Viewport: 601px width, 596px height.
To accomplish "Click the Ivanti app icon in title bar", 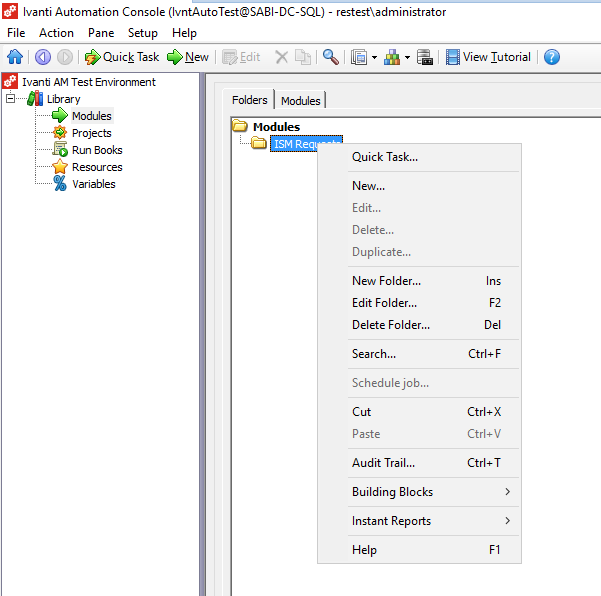I will click(10, 11).
